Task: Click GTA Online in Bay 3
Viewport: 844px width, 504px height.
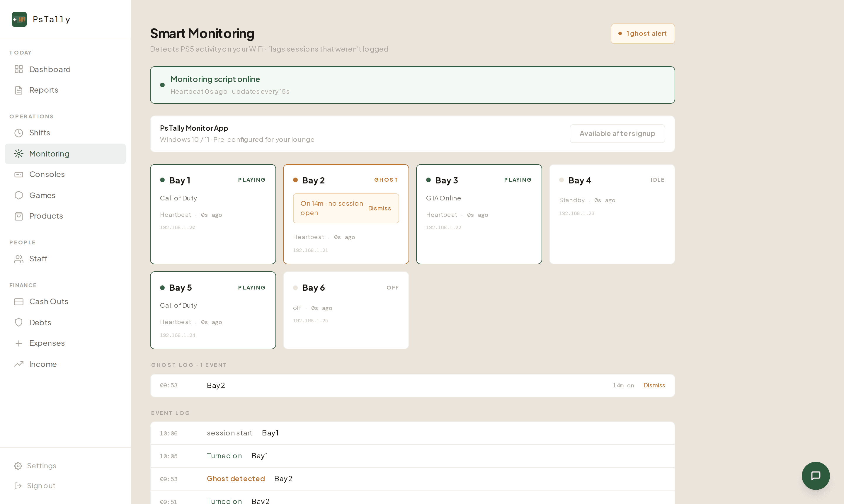Action: pyautogui.click(x=444, y=198)
